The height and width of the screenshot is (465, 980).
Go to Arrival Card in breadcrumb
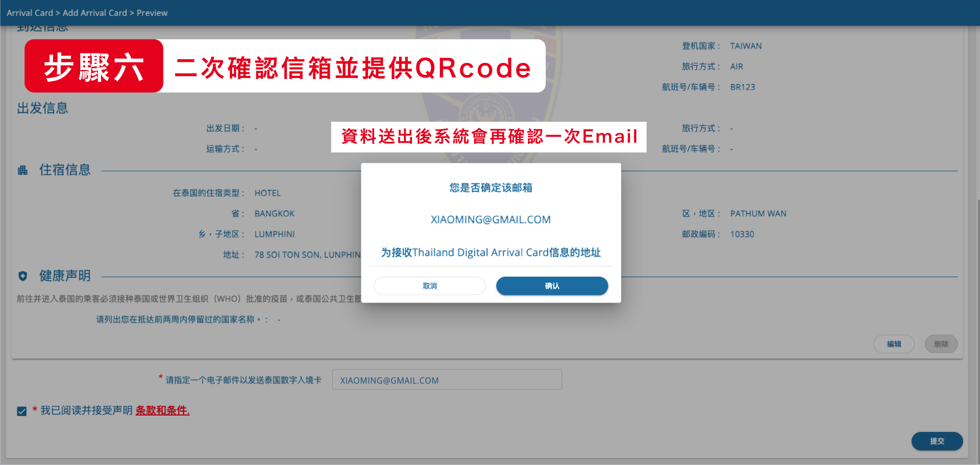[x=30, y=13]
